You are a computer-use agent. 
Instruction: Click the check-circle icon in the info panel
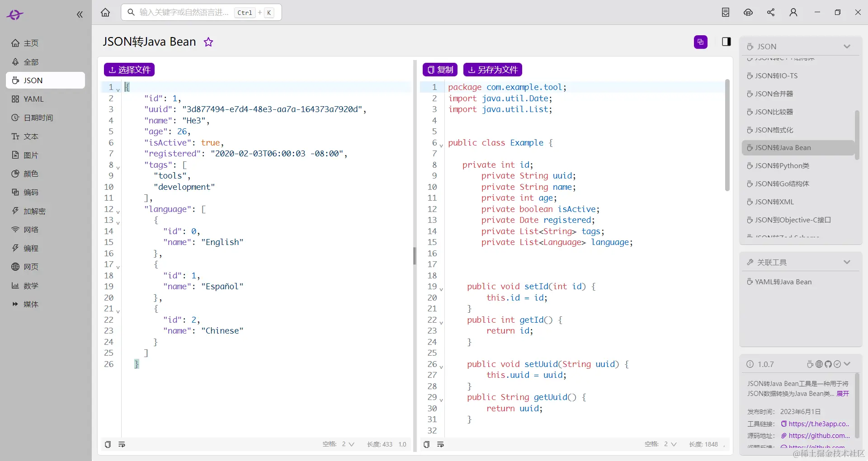[x=837, y=364]
